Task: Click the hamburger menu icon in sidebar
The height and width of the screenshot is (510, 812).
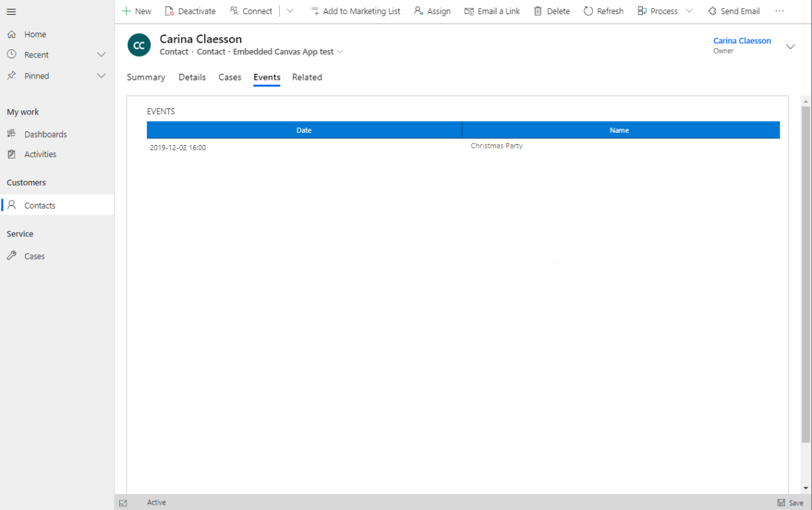Action: (x=12, y=12)
